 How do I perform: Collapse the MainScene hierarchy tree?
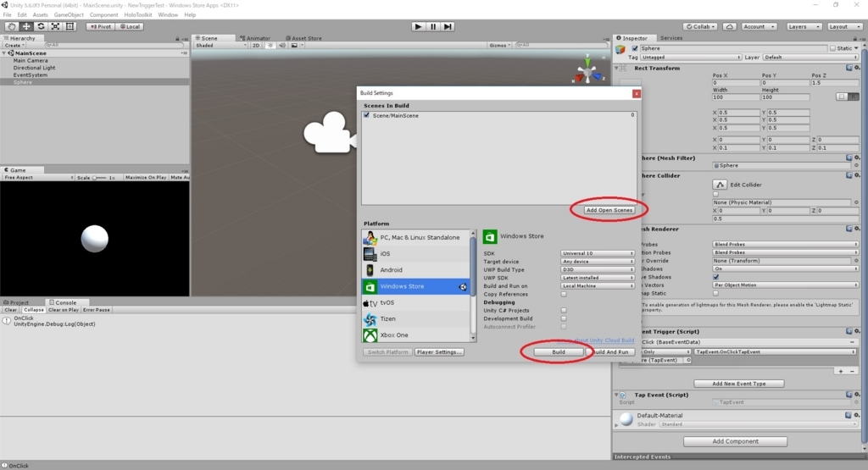pos(4,53)
